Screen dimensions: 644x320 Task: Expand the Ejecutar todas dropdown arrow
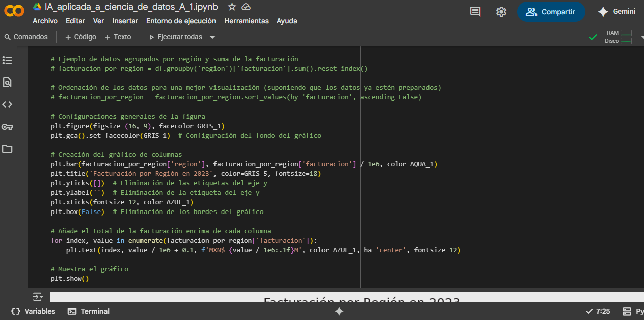[212, 37]
